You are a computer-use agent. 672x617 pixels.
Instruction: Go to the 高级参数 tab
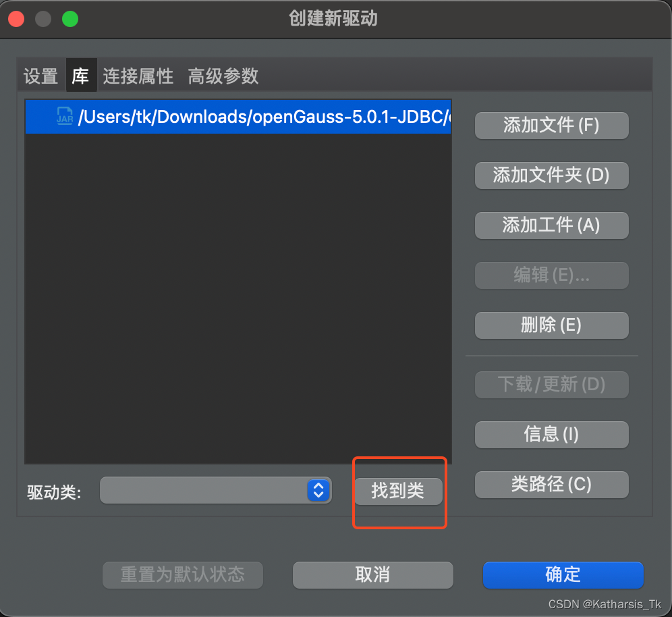[223, 76]
